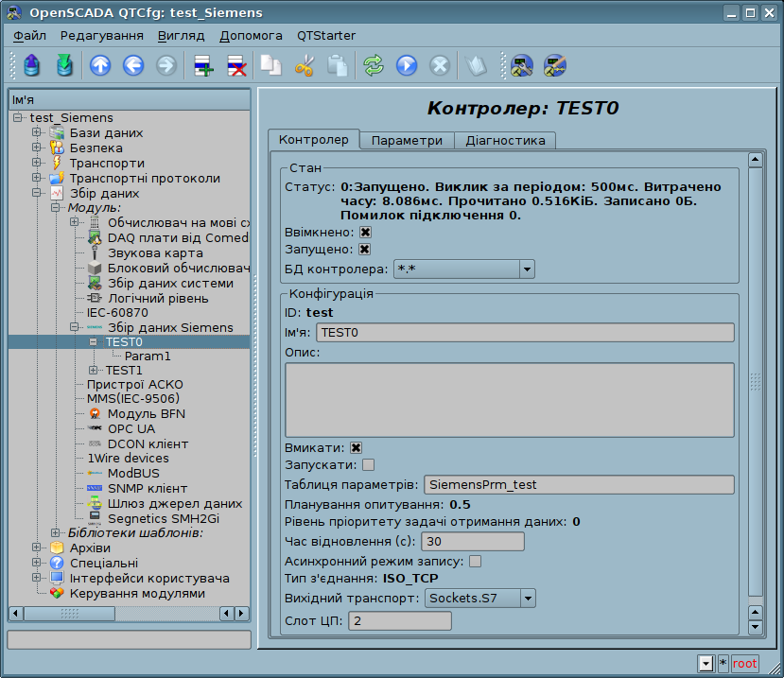Select Керування модулями in the tree
Image resolution: width=784 pixels, height=678 pixels.
tap(137, 594)
